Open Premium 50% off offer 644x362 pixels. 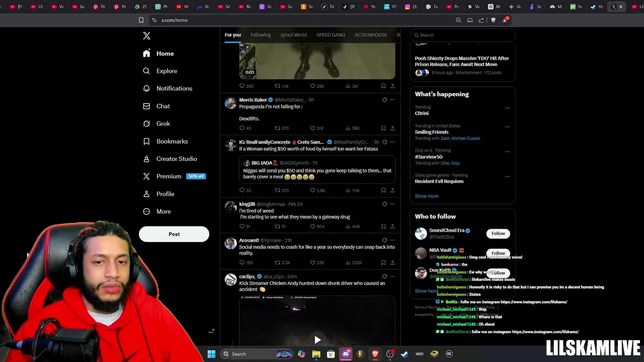tap(174, 176)
